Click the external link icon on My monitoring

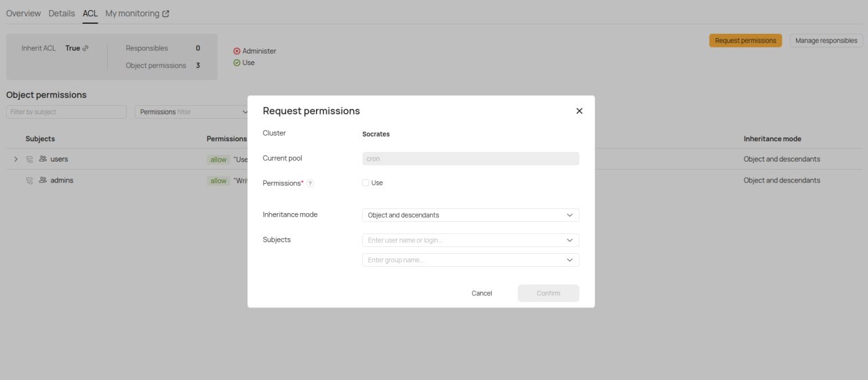(165, 14)
